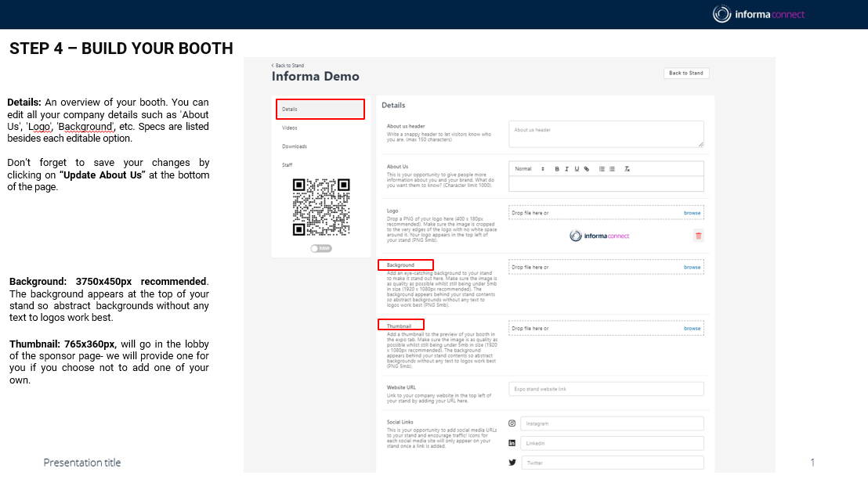Browse for a logo file to upload
This screenshot has height=479, width=868.
click(692, 213)
